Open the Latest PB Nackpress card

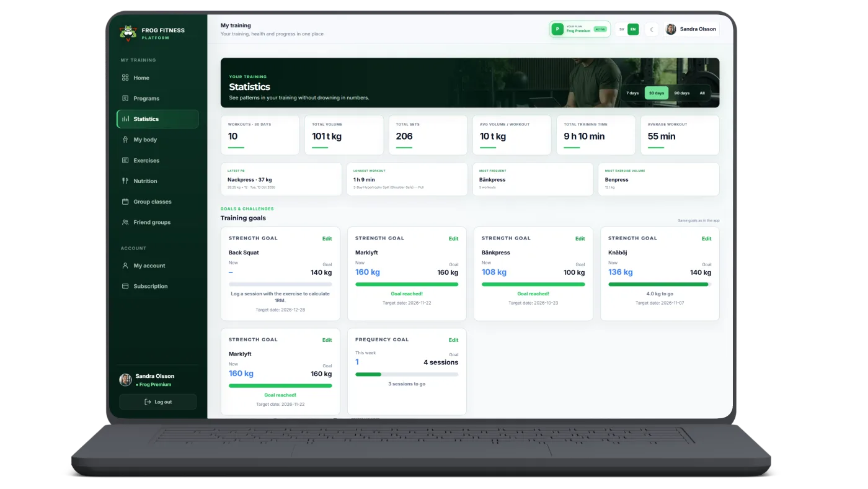[x=281, y=179]
